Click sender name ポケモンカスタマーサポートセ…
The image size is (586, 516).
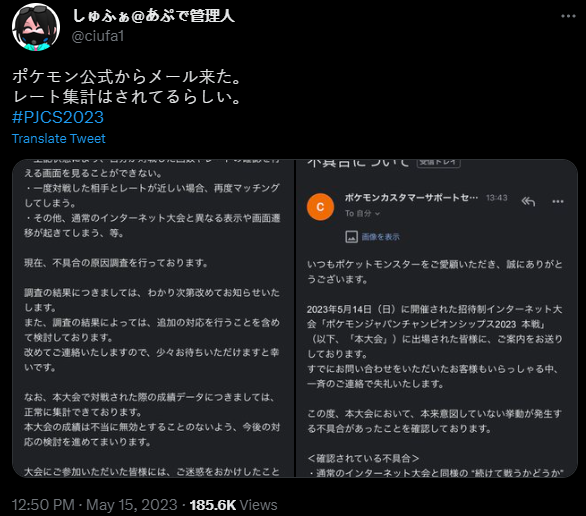[x=411, y=198]
